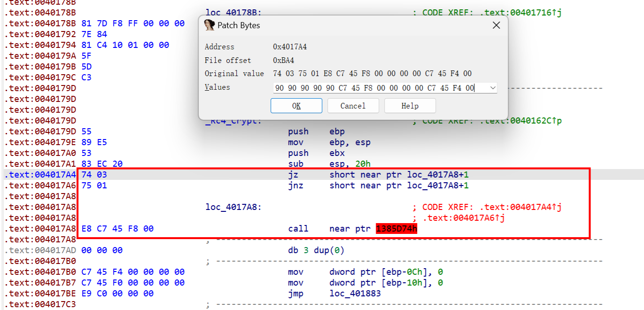Close the Patch Bytes dialog
This screenshot has height=310, width=644.
pyautogui.click(x=496, y=25)
